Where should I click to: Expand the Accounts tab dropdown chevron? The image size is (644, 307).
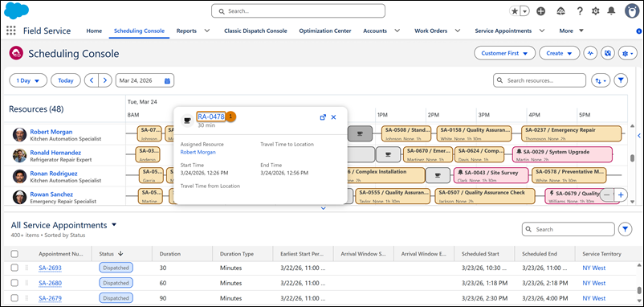[397, 31]
